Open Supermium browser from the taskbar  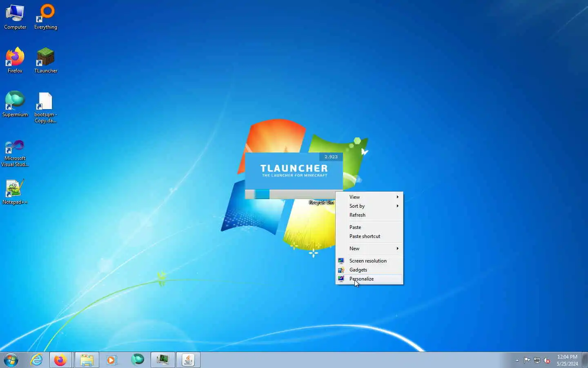click(138, 360)
